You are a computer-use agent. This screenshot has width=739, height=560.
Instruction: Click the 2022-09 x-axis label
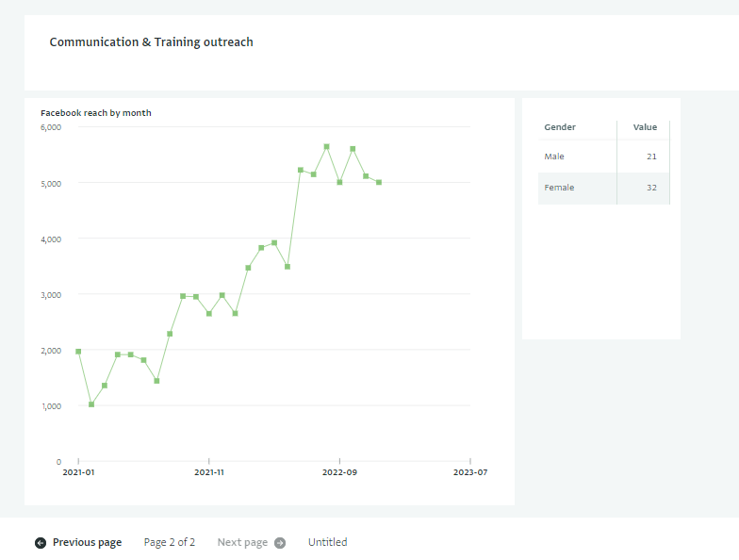click(339, 472)
